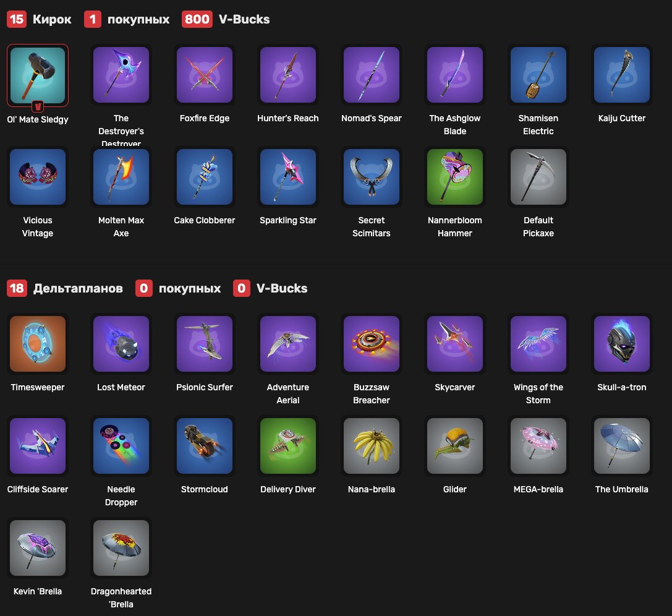The height and width of the screenshot is (616, 672).
Task: Open the Wings of the Storm icon
Action: (x=538, y=344)
